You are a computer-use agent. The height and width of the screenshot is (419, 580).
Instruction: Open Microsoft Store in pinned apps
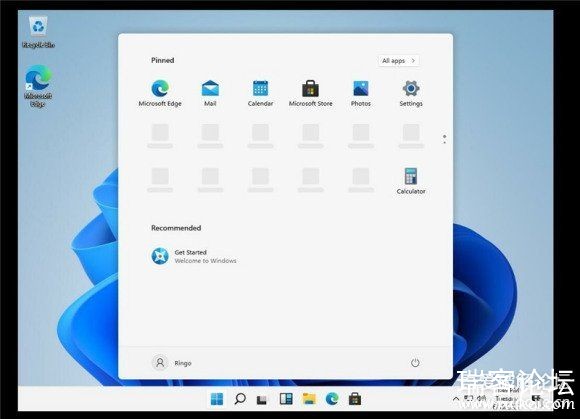pyautogui.click(x=311, y=93)
